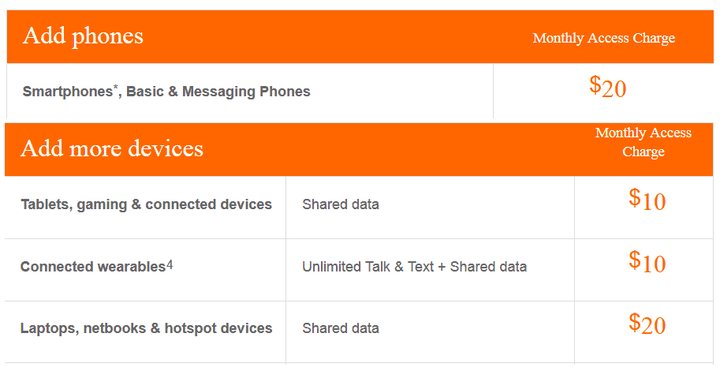Click Shared data next to Laptops
Viewport: 720px width, 367px height.
(x=341, y=328)
